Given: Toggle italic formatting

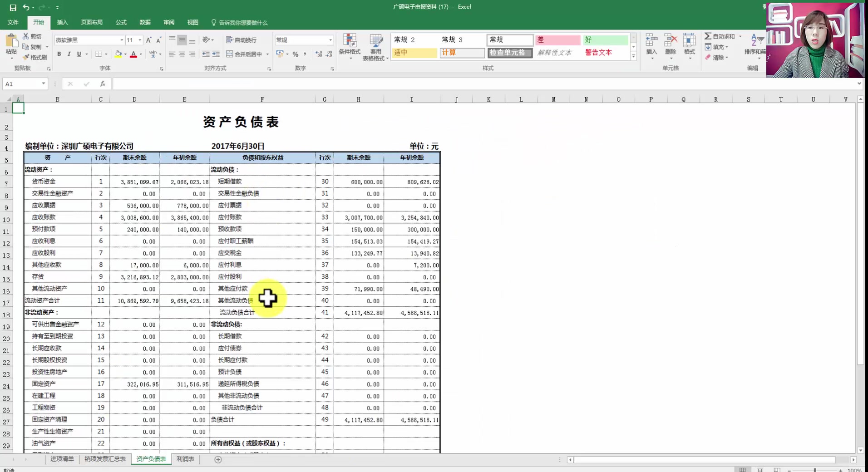Looking at the screenshot, I should 69,54.
